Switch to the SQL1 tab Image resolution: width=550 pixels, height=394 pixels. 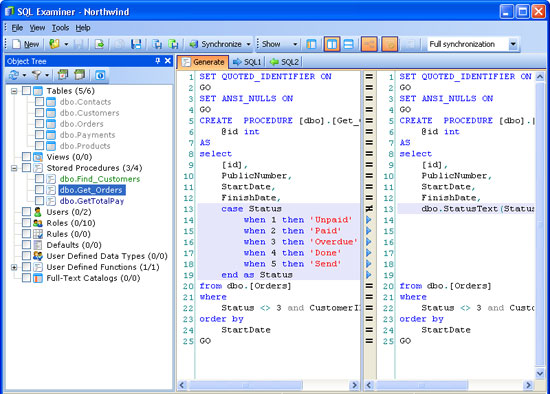[x=247, y=62]
